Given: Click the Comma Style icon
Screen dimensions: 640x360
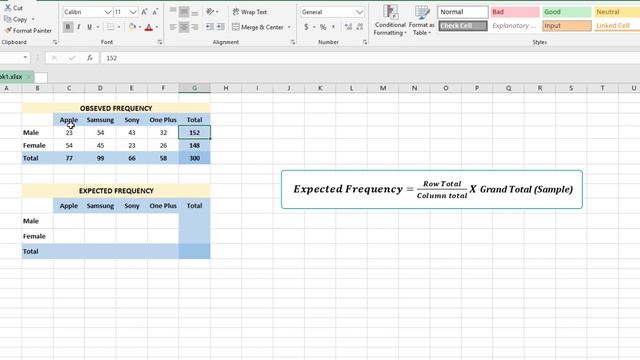Looking at the screenshot, I should coord(333,27).
